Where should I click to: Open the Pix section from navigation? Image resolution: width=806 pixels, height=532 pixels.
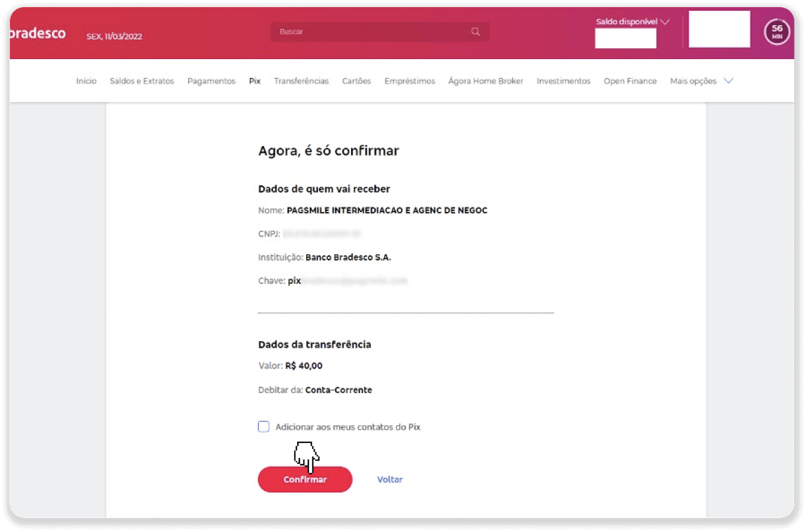pos(254,81)
